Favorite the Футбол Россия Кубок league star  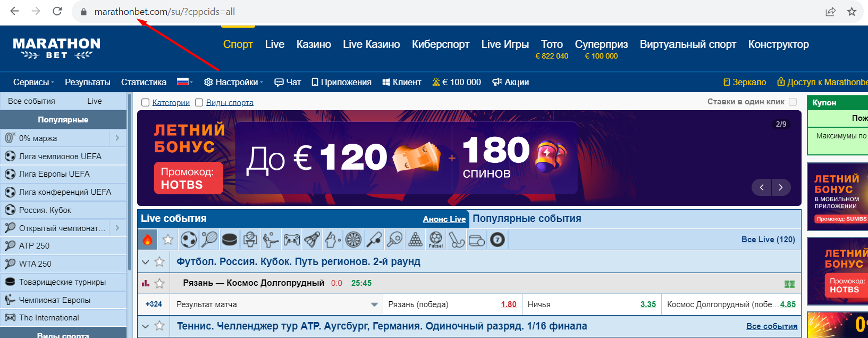pyautogui.click(x=159, y=261)
